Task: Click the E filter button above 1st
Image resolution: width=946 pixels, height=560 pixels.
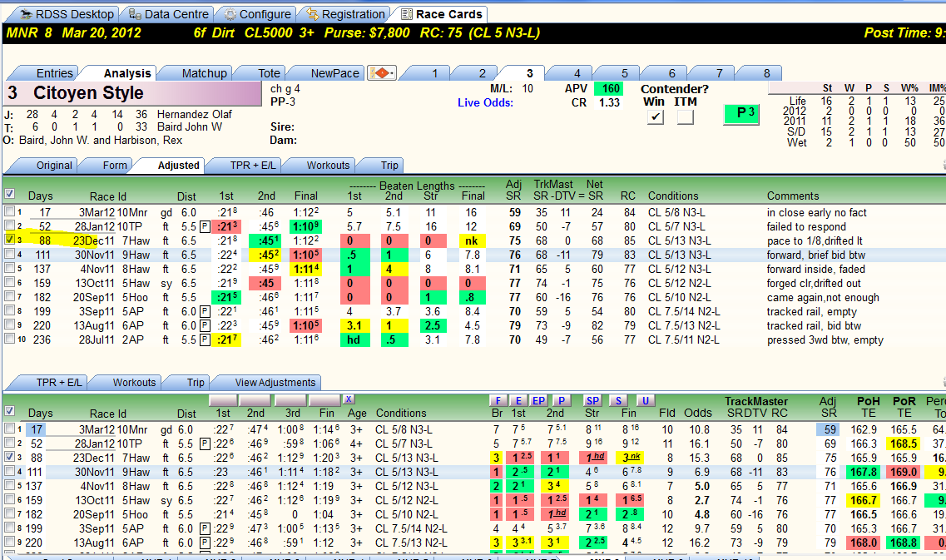Action: (x=518, y=401)
